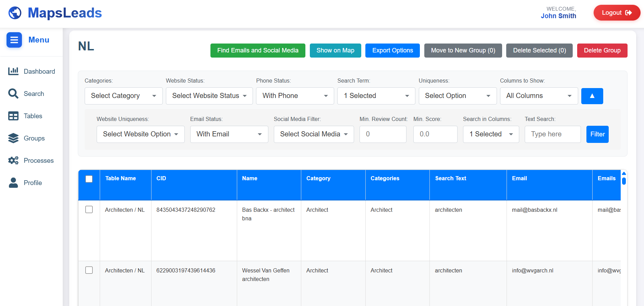Click the red Delete Group button
This screenshot has height=306, width=644.
coord(602,50)
